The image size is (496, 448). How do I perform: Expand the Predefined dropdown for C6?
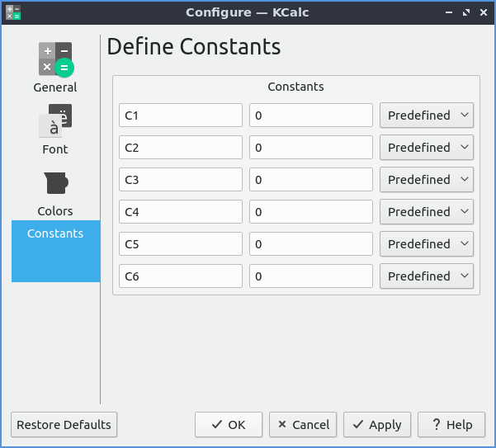click(427, 276)
